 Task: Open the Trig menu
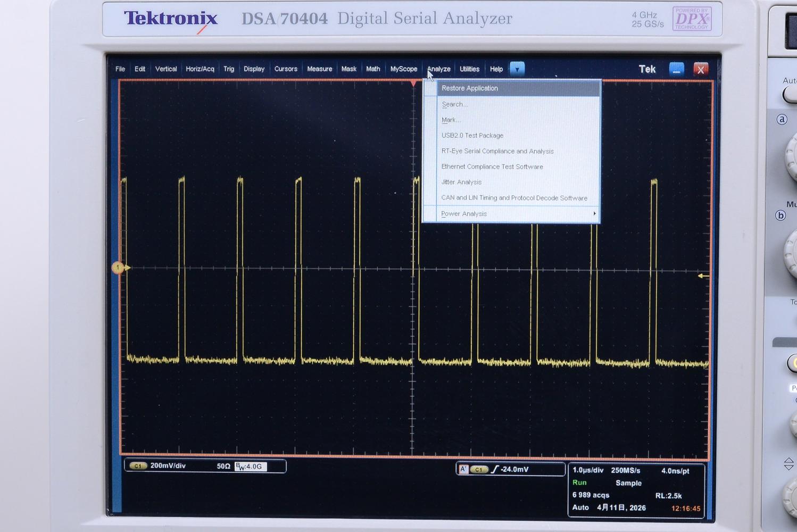(x=229, y=69)
